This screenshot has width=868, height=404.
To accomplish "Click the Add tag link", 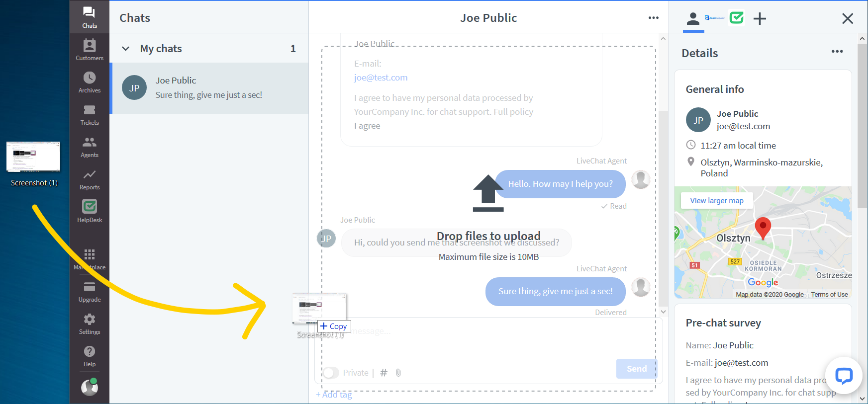I will pyautogui.click(x=334, y=395).
